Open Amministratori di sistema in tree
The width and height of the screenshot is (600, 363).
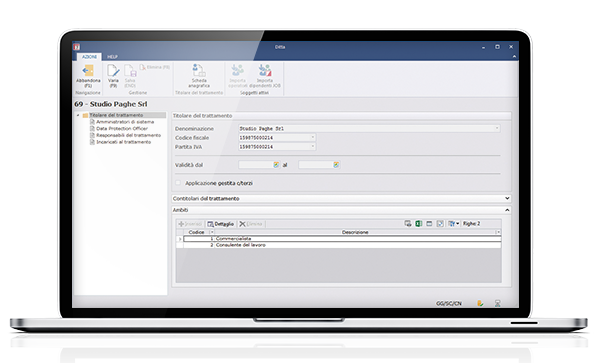point(125,122)
